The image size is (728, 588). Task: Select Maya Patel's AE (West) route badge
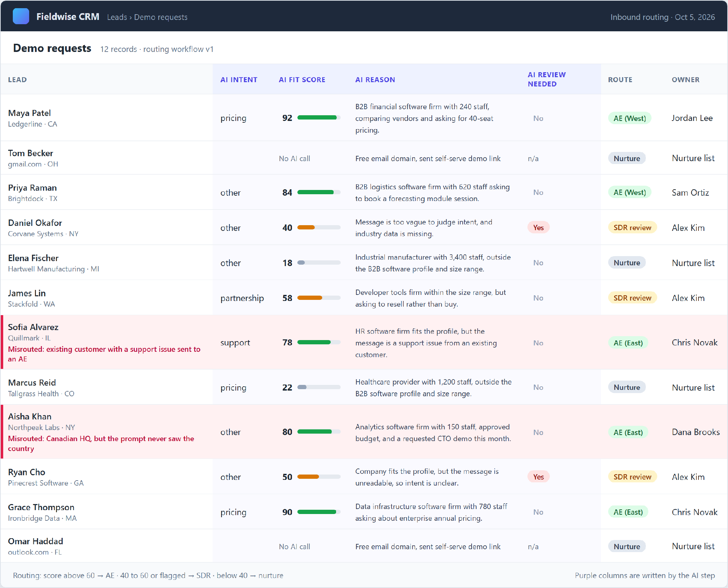629,118
